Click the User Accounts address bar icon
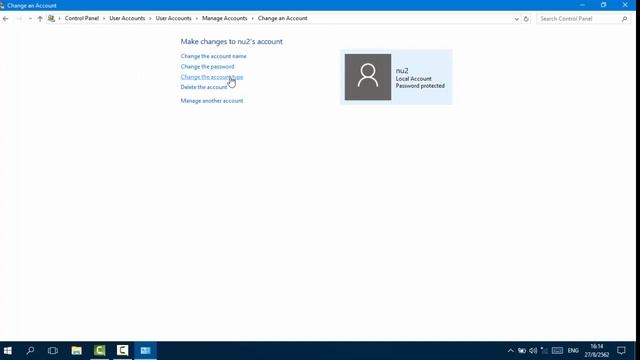 (x=51, y=18)
